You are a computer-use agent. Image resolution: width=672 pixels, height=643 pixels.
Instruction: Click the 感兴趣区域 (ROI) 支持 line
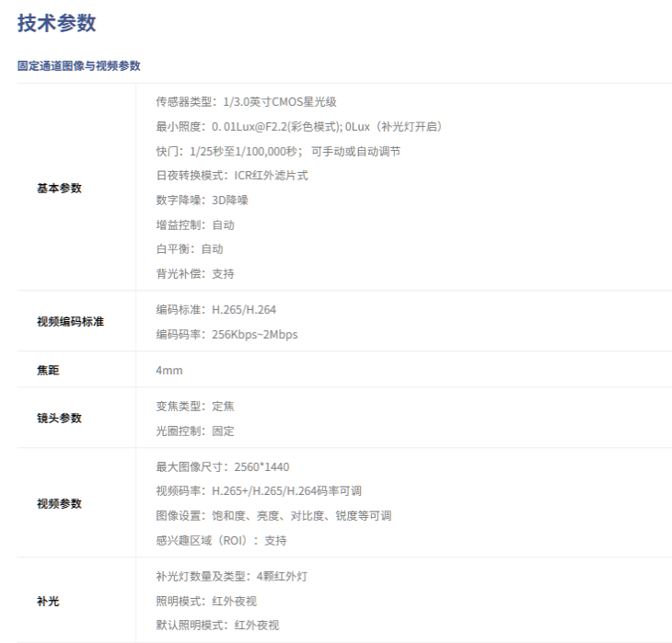click(221, 540)
